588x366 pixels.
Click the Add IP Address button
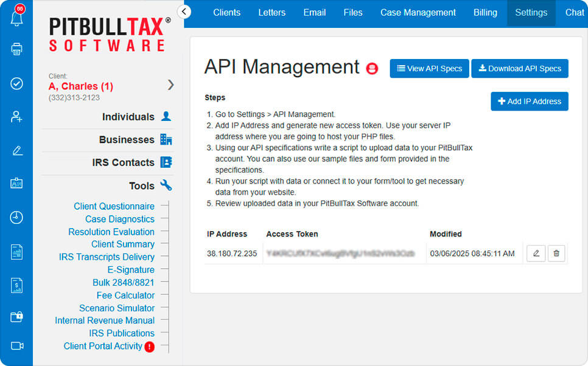point(530,101)
